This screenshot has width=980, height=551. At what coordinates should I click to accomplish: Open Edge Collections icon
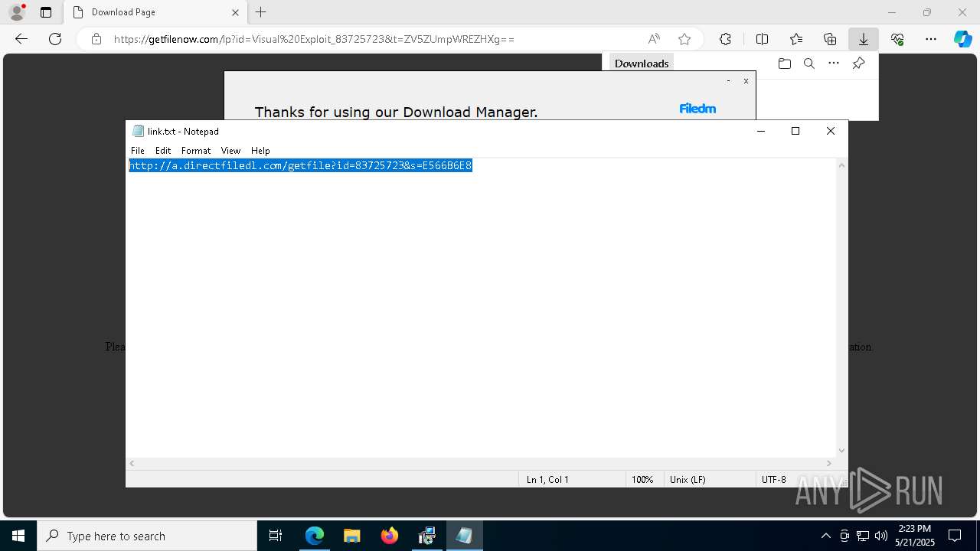830,39
